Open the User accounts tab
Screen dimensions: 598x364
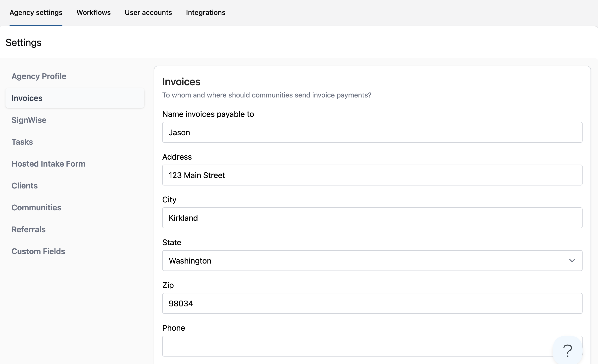coord(148,12)
